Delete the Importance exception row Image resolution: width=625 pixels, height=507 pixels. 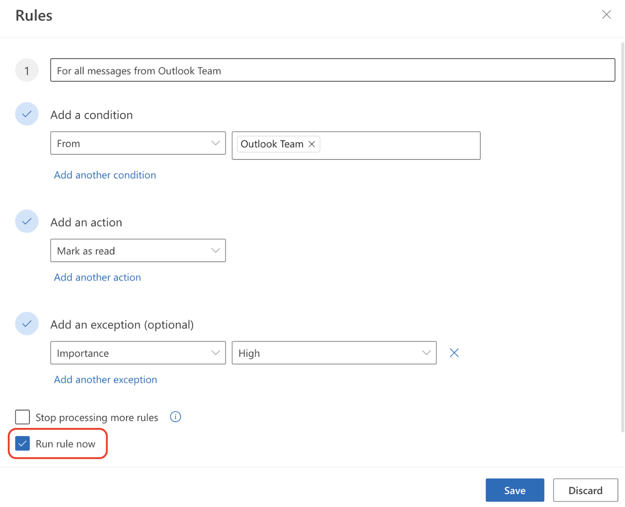(x=454, y=353)
